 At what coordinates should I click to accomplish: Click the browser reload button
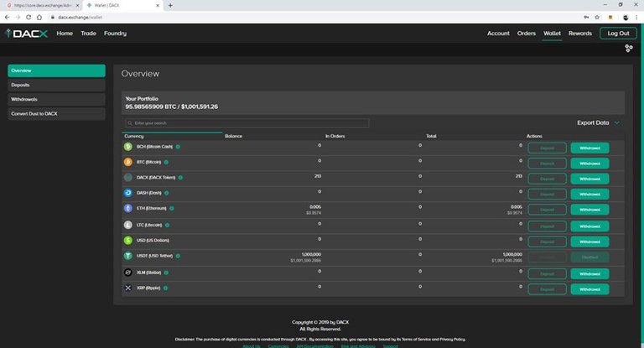[x=29, y=18]
